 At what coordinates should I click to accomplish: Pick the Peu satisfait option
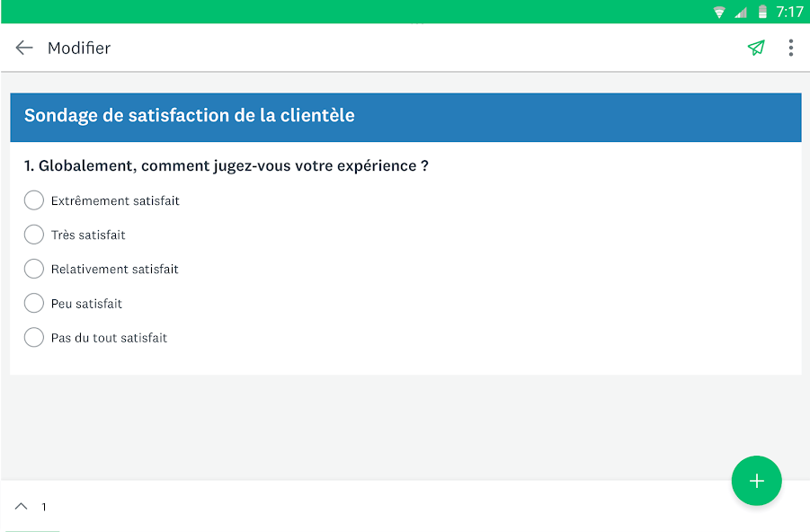point(34,303)
